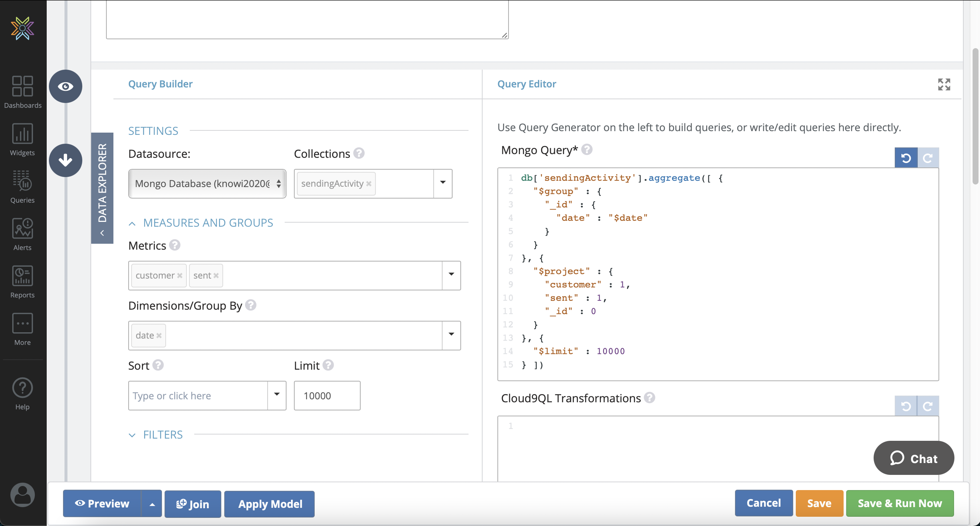Viewport: 980px width, 526px height.
Task: Click the Apply Model button
Action: coord(269,503)
